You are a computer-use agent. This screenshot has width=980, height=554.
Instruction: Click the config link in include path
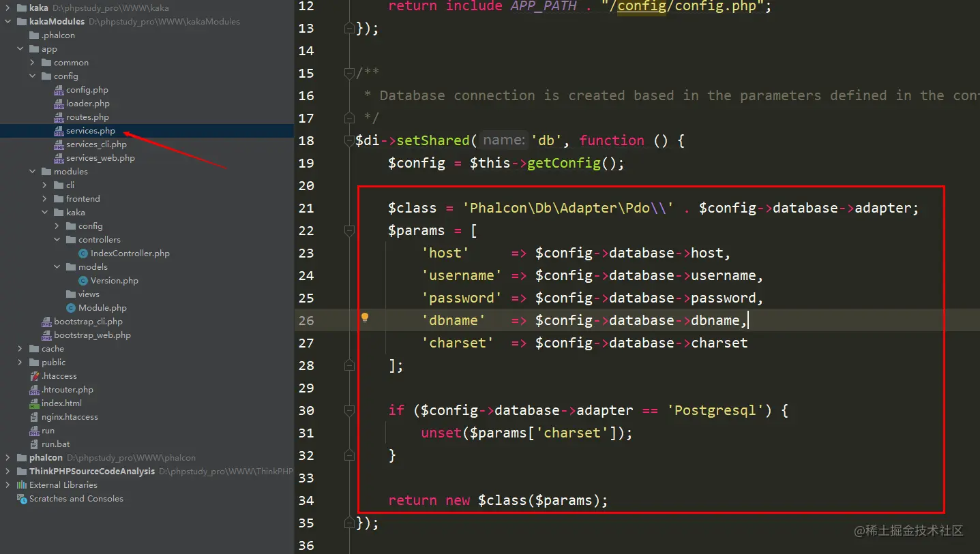coord(642,7)
